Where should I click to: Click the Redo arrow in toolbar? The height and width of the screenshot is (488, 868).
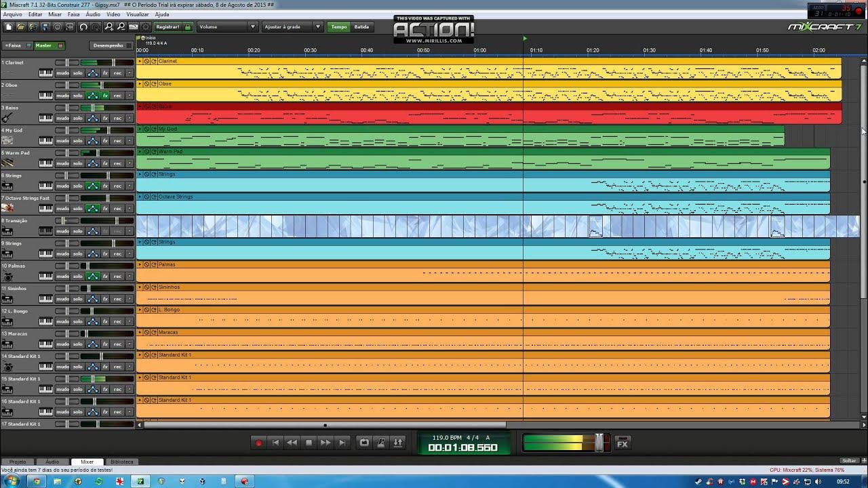point(96,26)
